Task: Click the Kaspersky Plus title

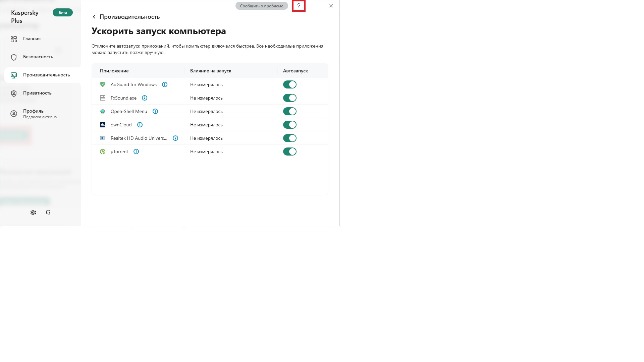Action: point(25,17)
